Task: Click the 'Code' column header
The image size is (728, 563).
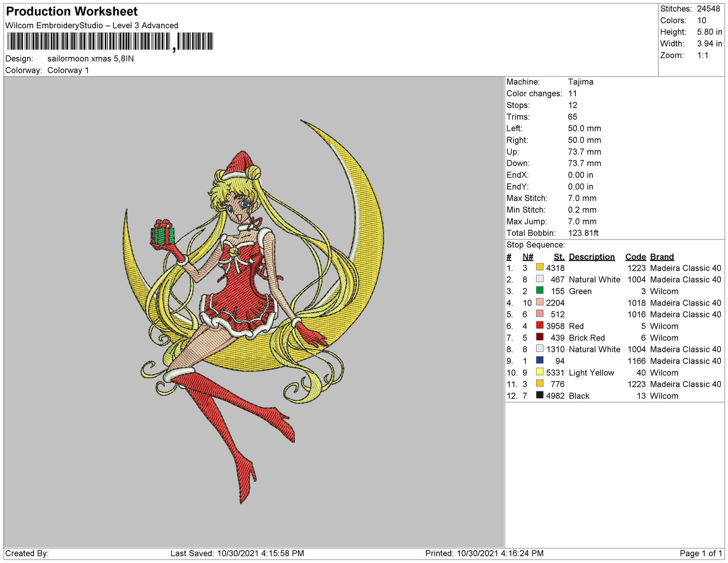Action: click(x=635, y=257)
